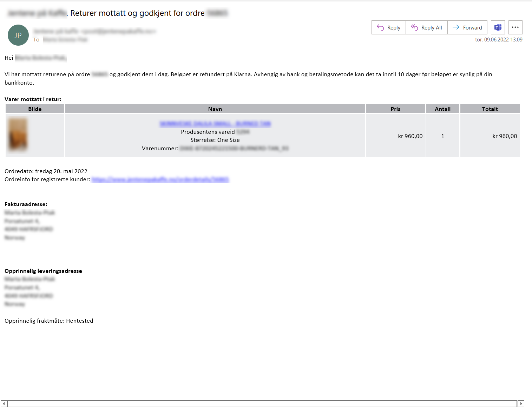
Task: Select the Pris column header
Action: click(x=395, y=109)
